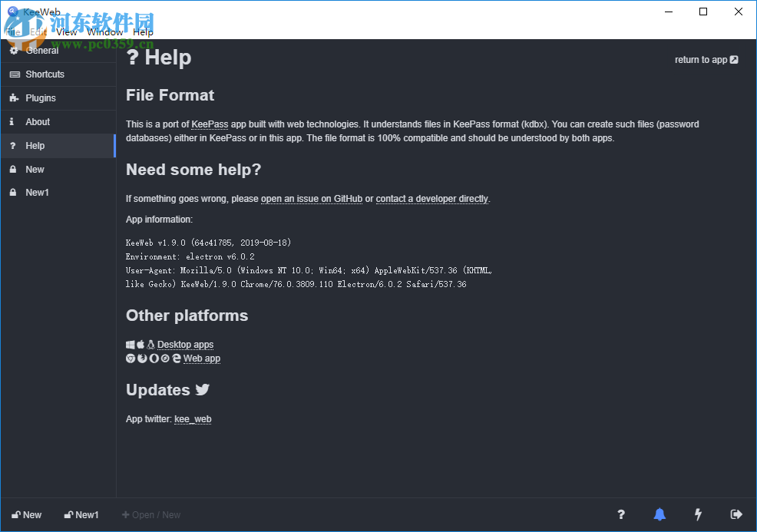The width and height of the screenshot is (757, 532).
Task: Select the New1 database in the sidebar
Action: [x=38, y=192]
